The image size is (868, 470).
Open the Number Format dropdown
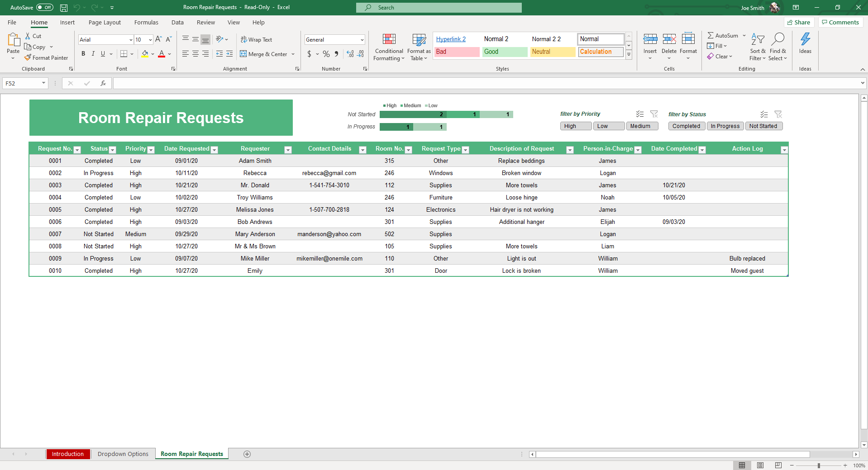(x=362, y=39)
